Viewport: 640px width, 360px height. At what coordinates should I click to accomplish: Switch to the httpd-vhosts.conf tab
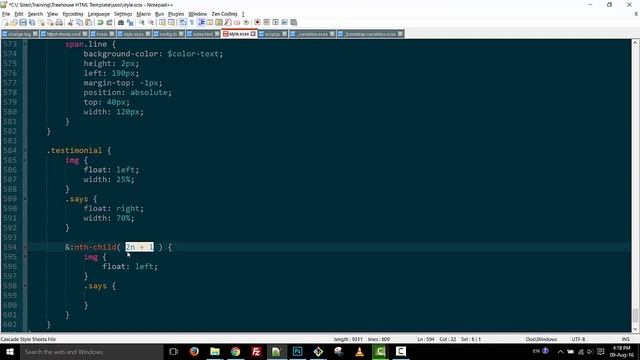[x=63, y=34]
